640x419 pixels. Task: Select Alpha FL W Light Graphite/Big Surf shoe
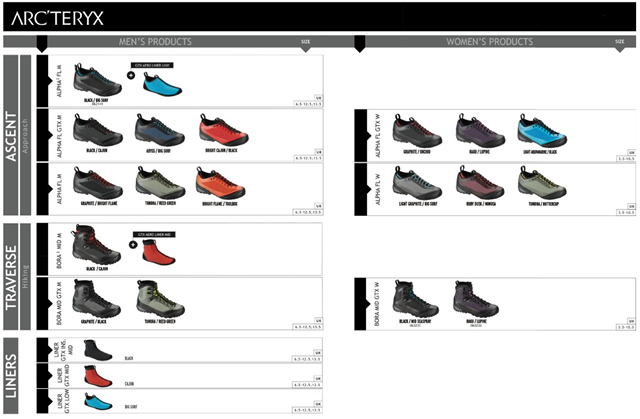point(417,183)
